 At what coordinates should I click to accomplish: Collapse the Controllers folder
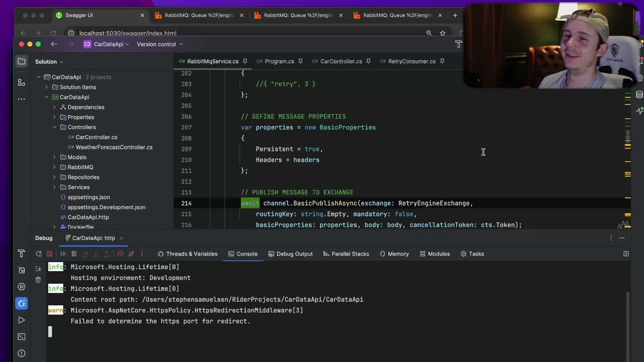[x=55, y=127]
